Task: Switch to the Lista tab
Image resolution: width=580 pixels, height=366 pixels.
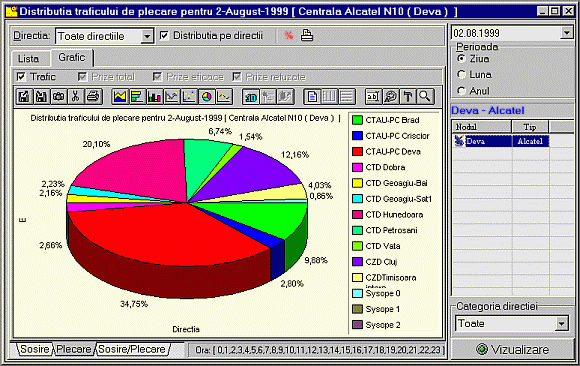Action: coord(28,59)
